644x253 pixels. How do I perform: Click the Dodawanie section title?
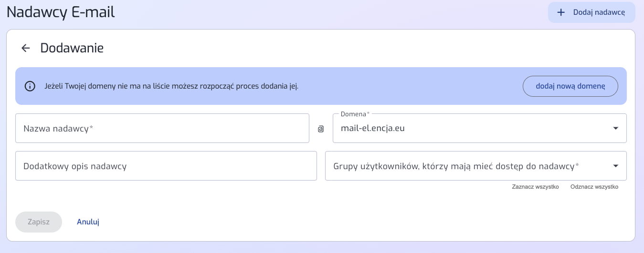coord(72,48)
